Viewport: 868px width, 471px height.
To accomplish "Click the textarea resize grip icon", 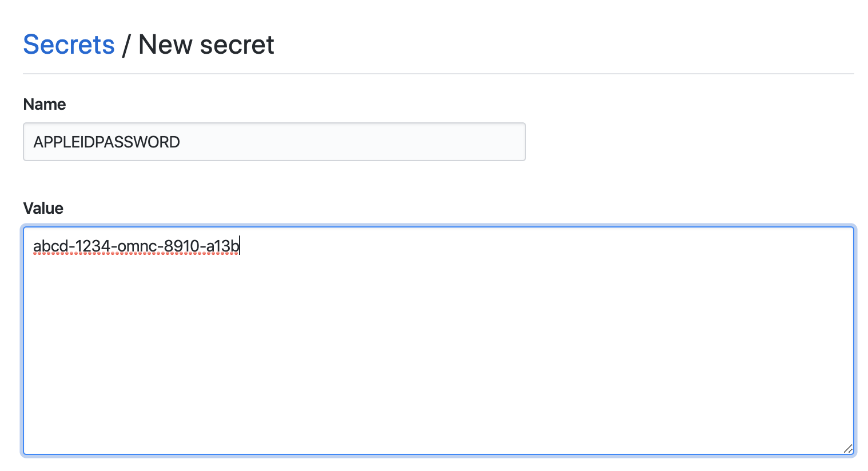I will [x=848, y=449].
